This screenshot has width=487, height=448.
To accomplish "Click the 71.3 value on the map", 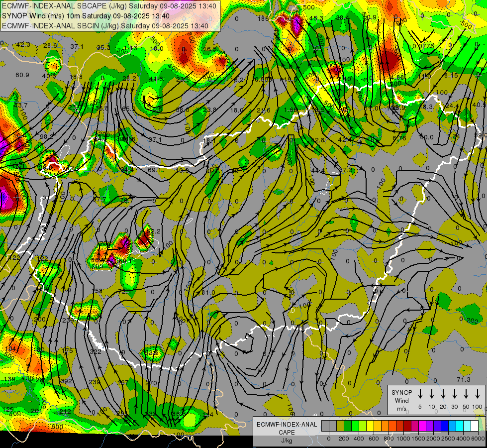I will pyautogui.click(x=464, y=380).
